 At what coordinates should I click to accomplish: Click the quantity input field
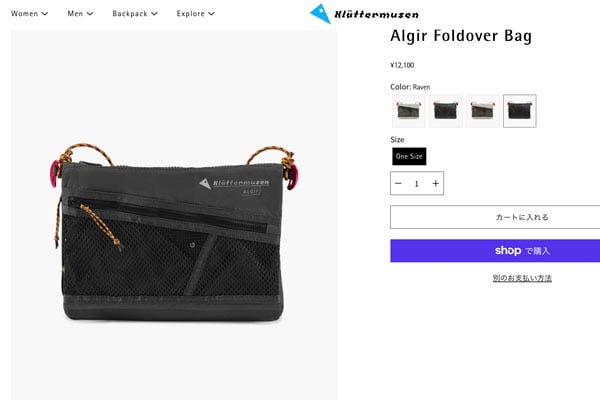pyautogui.click(x=417, y=183)
